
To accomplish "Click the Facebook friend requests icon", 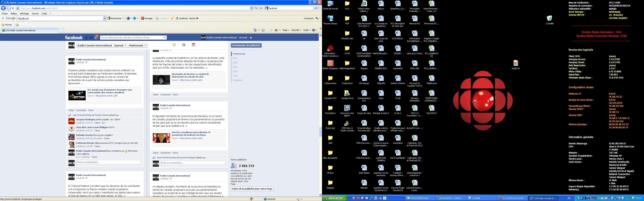I will coord(86,38).
